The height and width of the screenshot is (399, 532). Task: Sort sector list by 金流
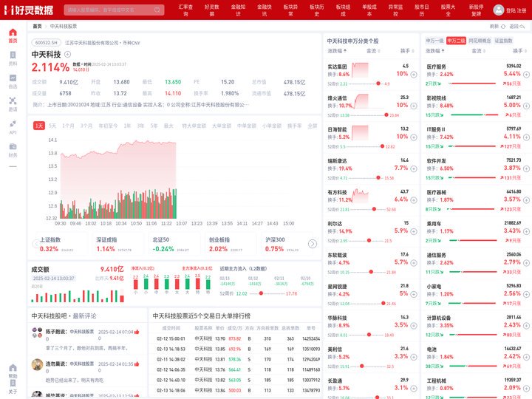[478, 51]
